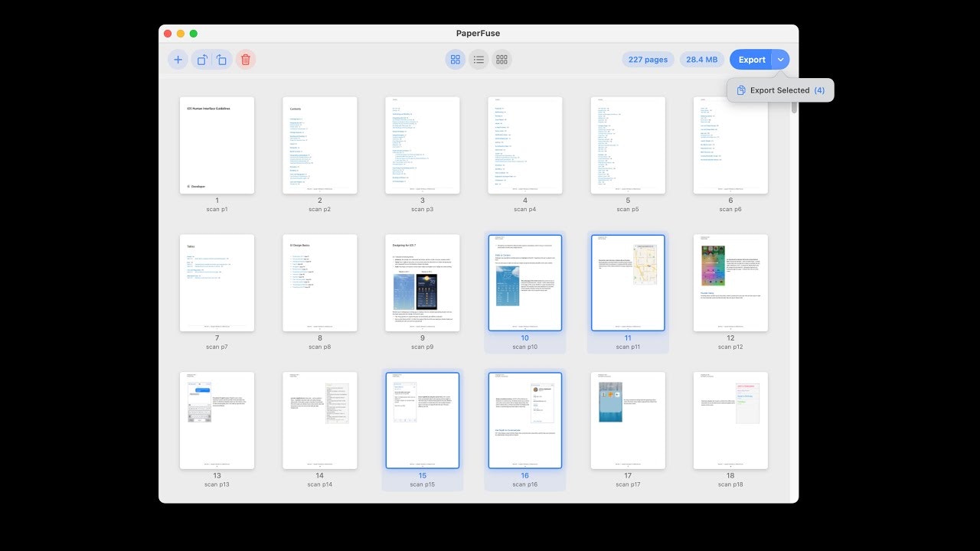Select page 1 cover thumbnail

click(217, 145)
